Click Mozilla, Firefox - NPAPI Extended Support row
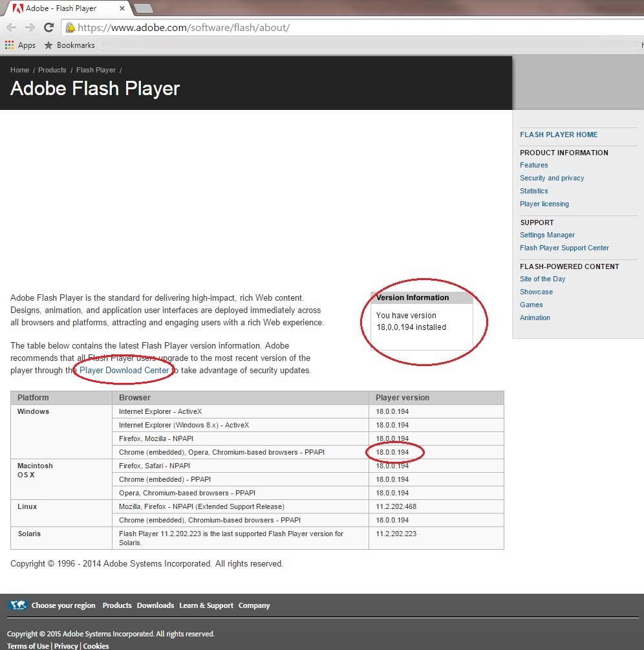This screenshot has height=650, width=644. [x=308, y=506]
